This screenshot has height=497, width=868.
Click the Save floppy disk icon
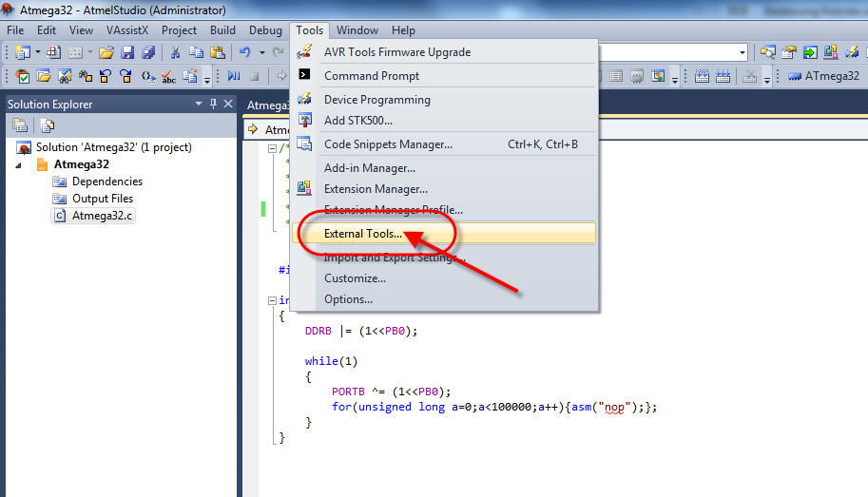click(127, 52)
